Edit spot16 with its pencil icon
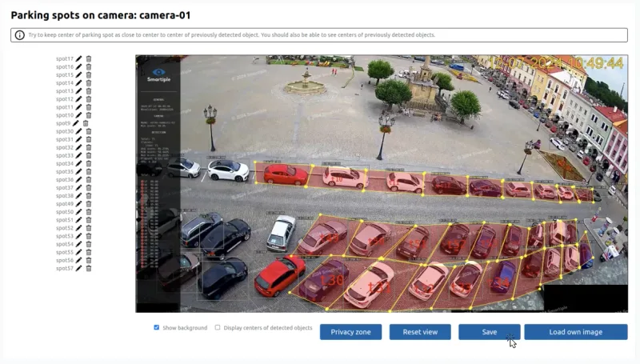The image size is (640, 364). [78, 67]
